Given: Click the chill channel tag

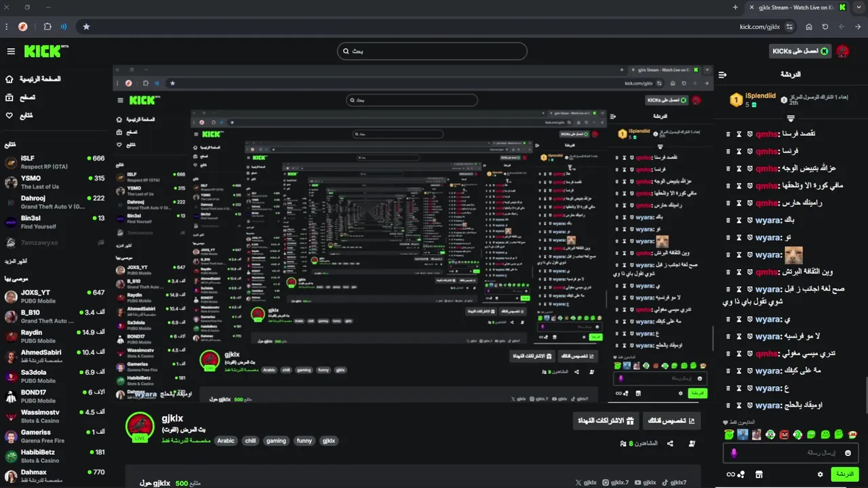Looking at the screenshot, I should [x=250, y=441].
